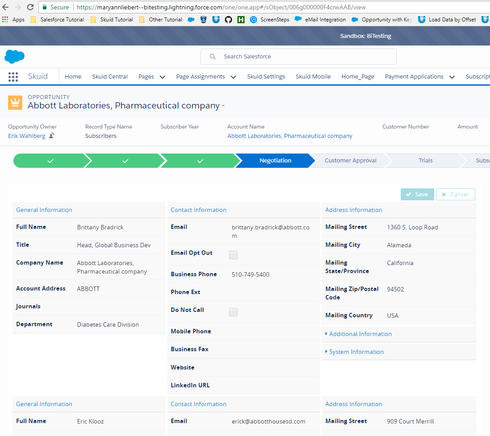The height and width of the screenshot is (436, 490).
Task: Open the Load Data by Offset bookmark
Action: tap(447, 20)
